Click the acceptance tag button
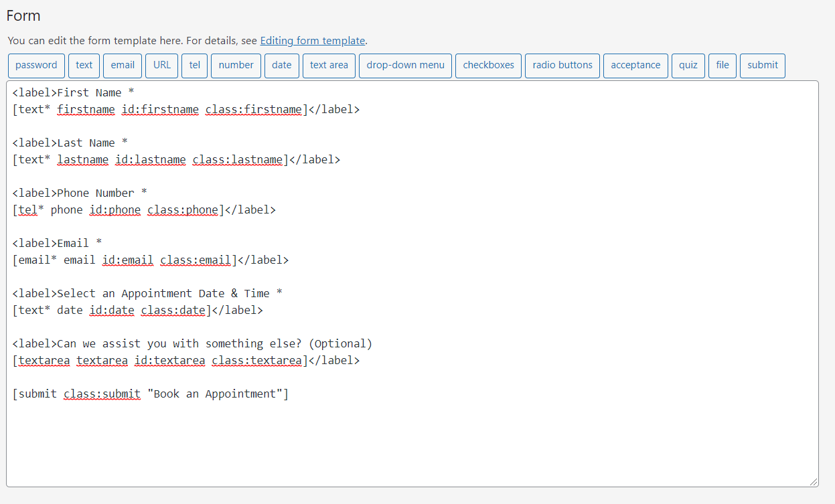This screenshot has width=835, height=504. [635, 66]
